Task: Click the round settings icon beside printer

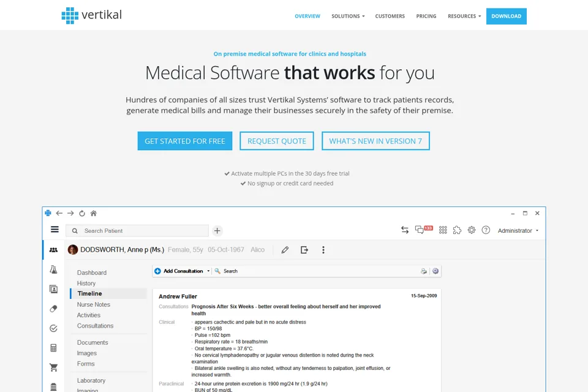Action: point(435,271)
